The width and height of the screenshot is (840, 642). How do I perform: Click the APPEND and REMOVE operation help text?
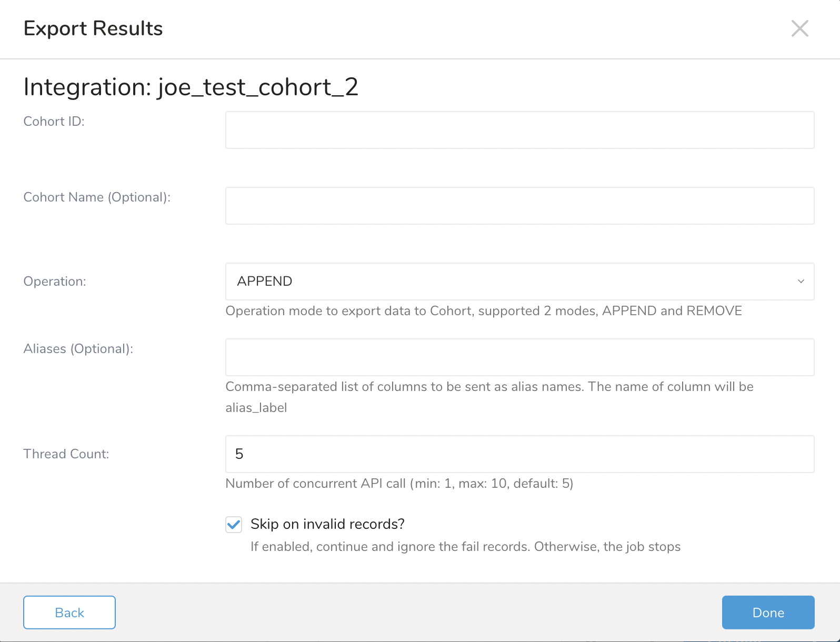[483, 311]
